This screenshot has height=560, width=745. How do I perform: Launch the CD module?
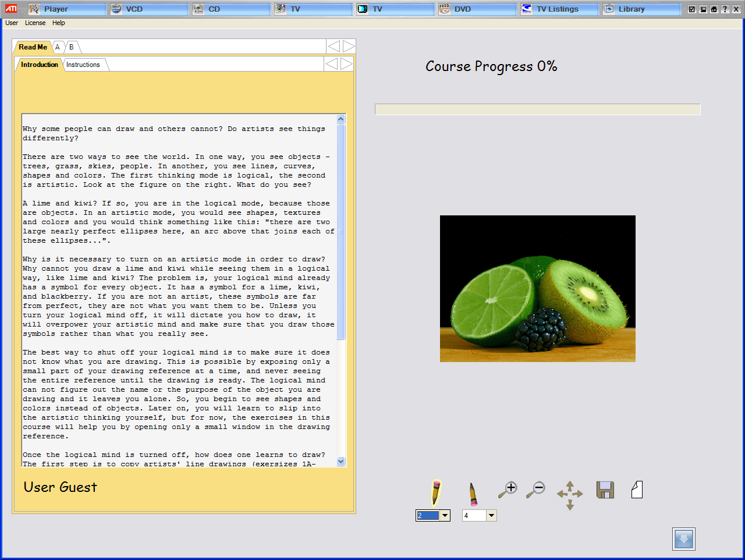coord(231,9)
